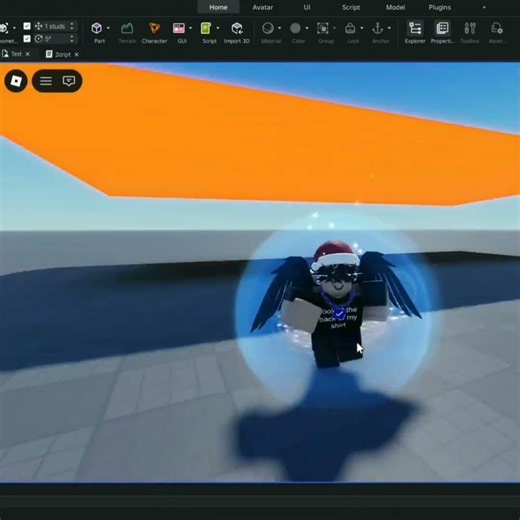
Task: Expand the Material dropdown arrow
Action: [x=279, y=28]
